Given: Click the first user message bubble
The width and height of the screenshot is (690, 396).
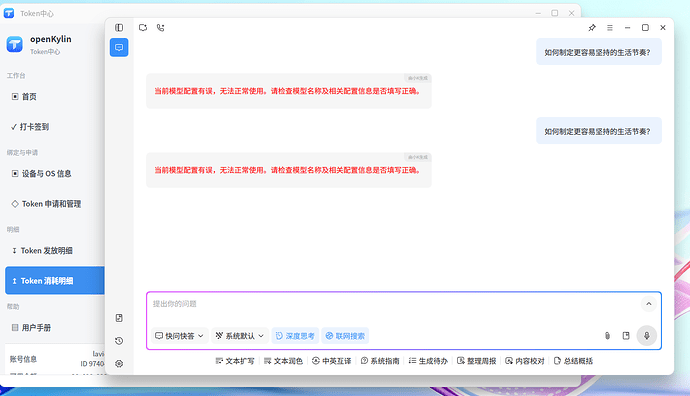Looking at the screenshot, I should (x=598, y=52).
